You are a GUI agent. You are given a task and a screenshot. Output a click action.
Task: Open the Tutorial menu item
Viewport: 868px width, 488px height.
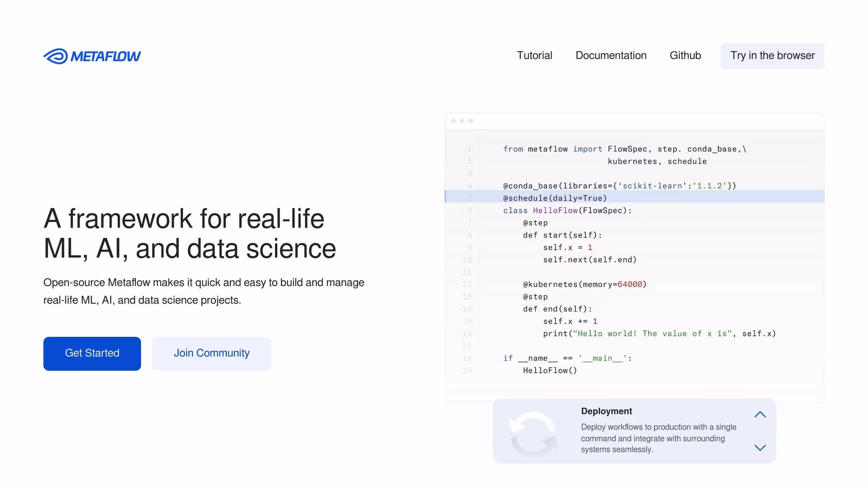[534, 55]
